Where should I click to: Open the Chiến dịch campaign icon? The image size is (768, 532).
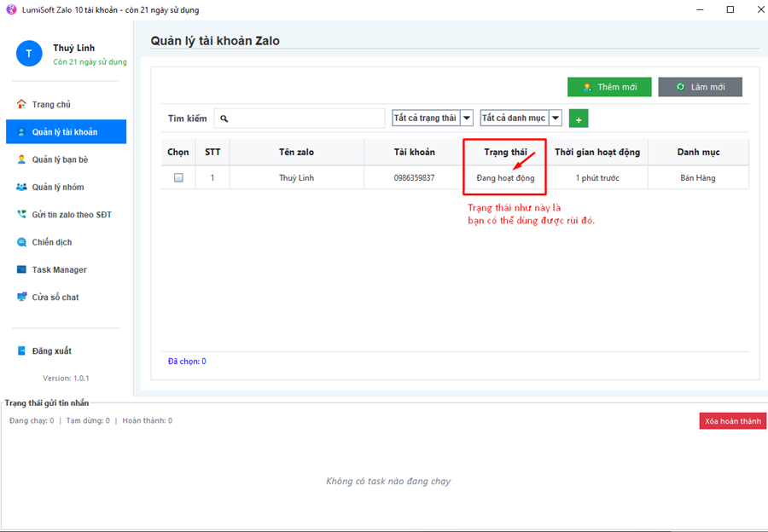point(21,242)
